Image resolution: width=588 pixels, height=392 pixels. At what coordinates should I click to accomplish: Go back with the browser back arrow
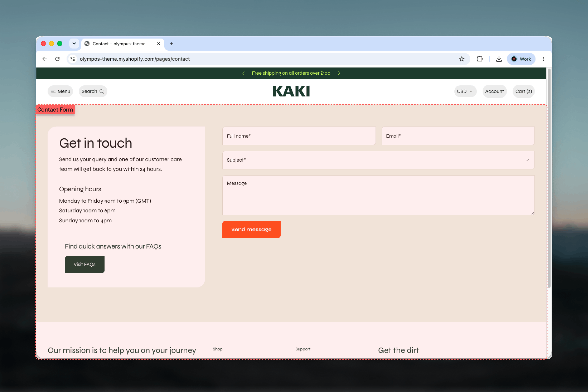(44, 59)
